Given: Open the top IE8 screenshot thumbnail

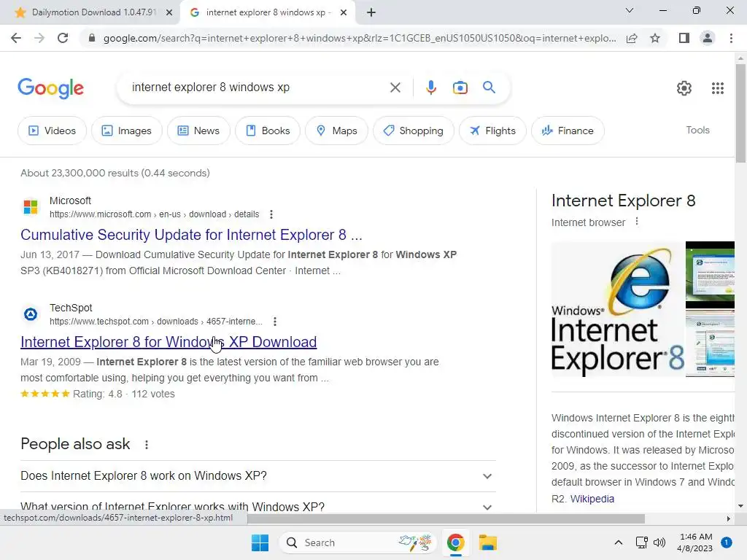Looking at the screenshot, I should pyautogui.click(x=710, y=275).
